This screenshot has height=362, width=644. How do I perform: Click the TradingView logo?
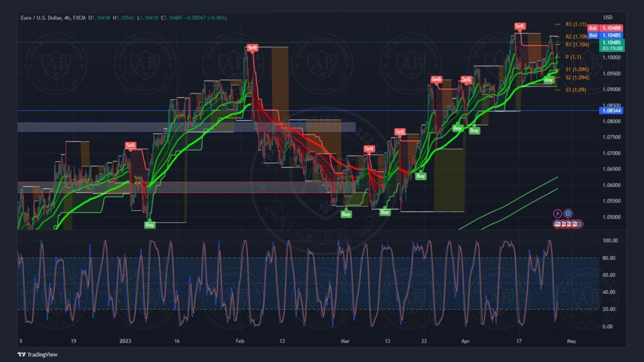[37, 354]
